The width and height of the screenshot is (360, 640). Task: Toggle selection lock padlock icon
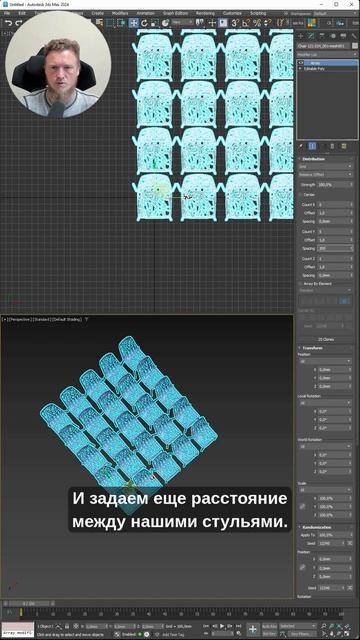[67, 626]
